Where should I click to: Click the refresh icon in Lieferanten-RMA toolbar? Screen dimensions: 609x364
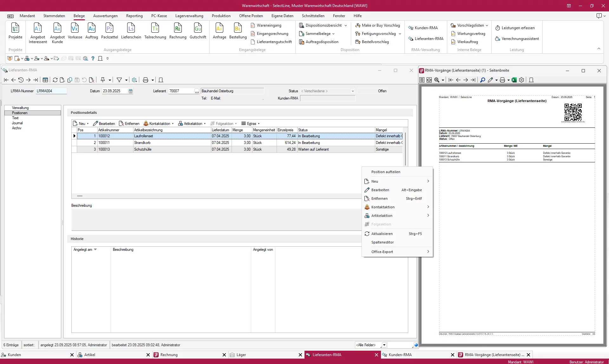pyautogui.click(x=55, y=80)
